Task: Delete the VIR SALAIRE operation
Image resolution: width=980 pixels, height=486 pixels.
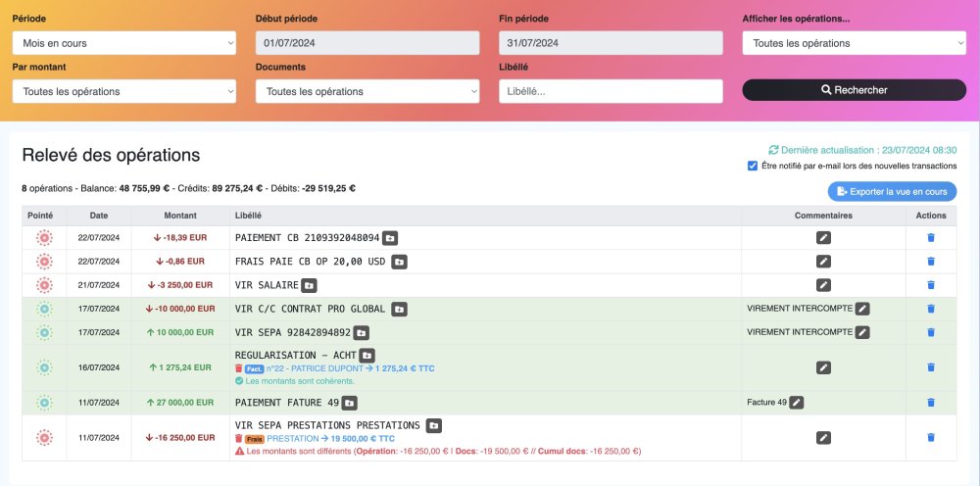Action: 931,285
